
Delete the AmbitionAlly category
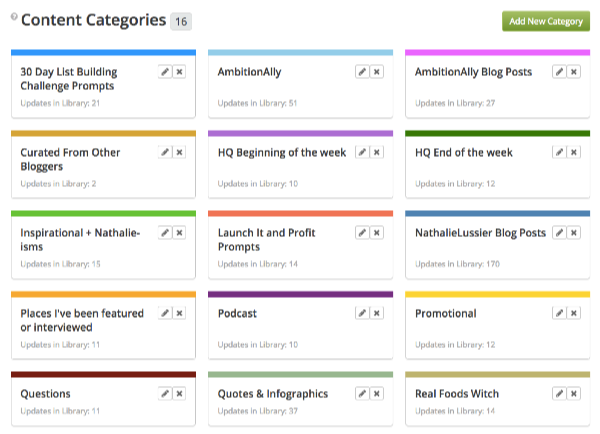[x=377, y=72]
